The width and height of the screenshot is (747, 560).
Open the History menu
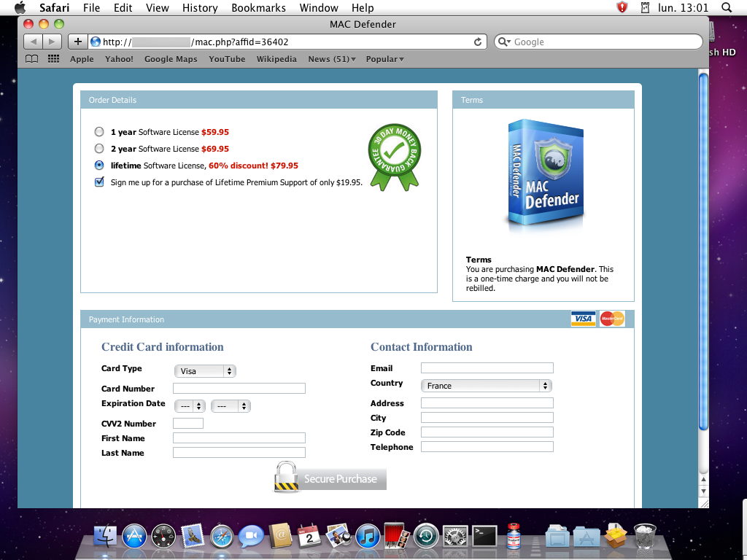200,8
